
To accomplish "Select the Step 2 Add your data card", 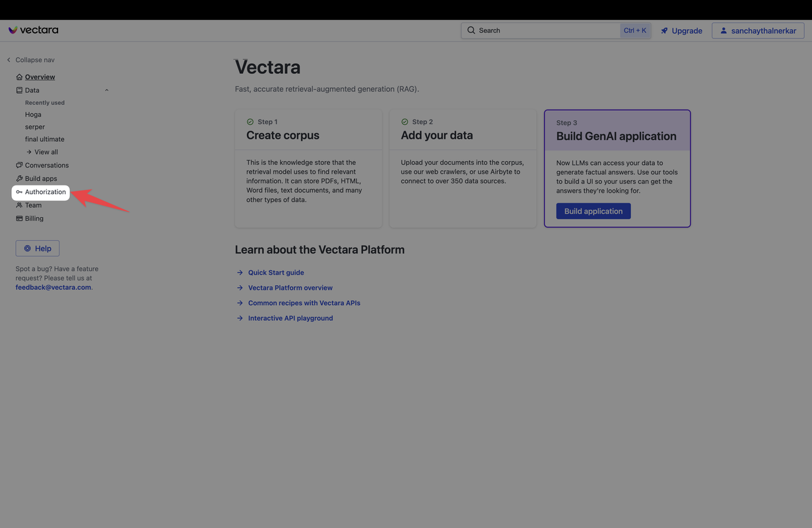I will (x=463, y=168).
